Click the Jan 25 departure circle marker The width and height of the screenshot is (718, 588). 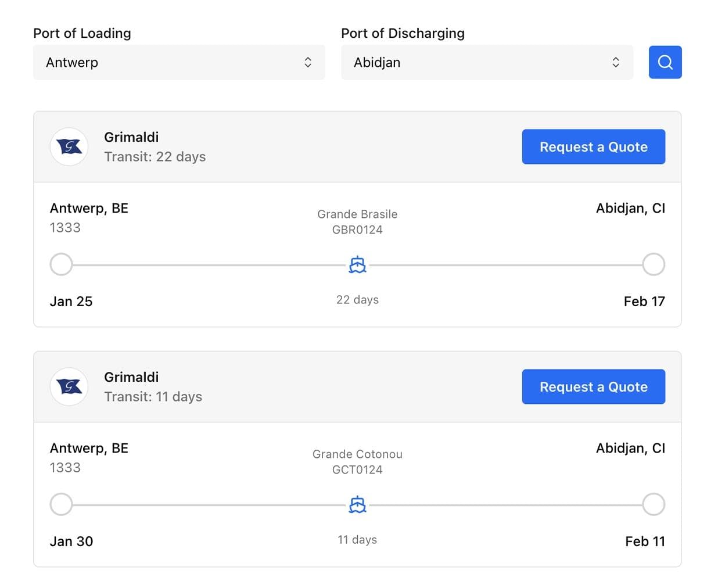click(x=61, y=264)
